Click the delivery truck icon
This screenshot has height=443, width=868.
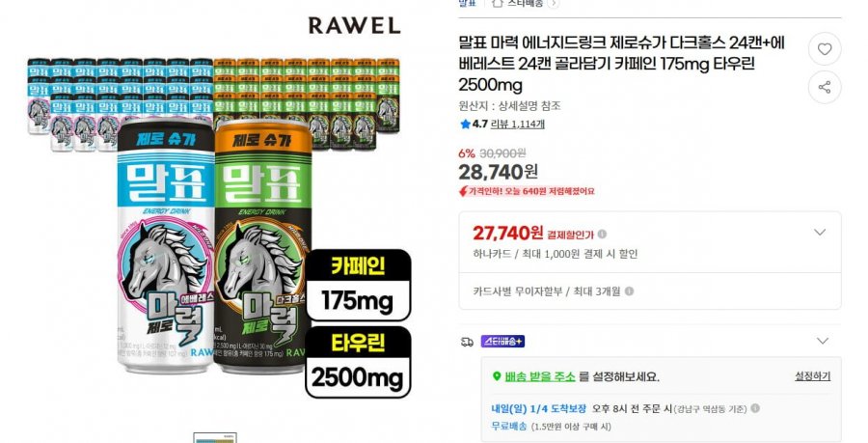click(467, 342)
